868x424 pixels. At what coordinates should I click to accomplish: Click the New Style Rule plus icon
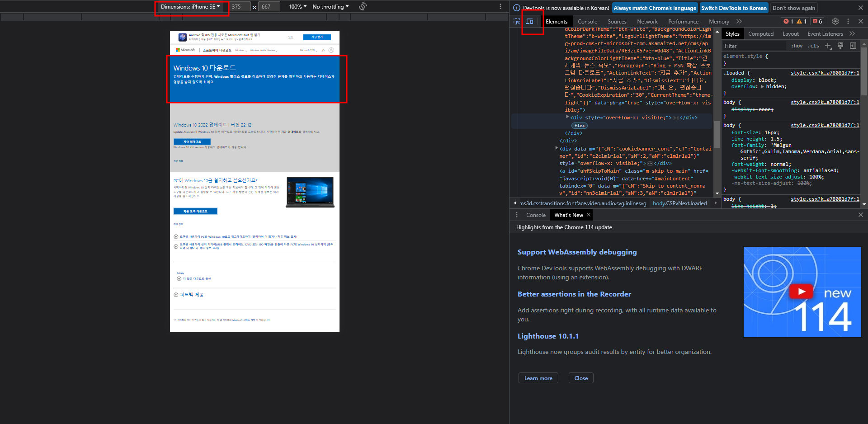point(828,46)
